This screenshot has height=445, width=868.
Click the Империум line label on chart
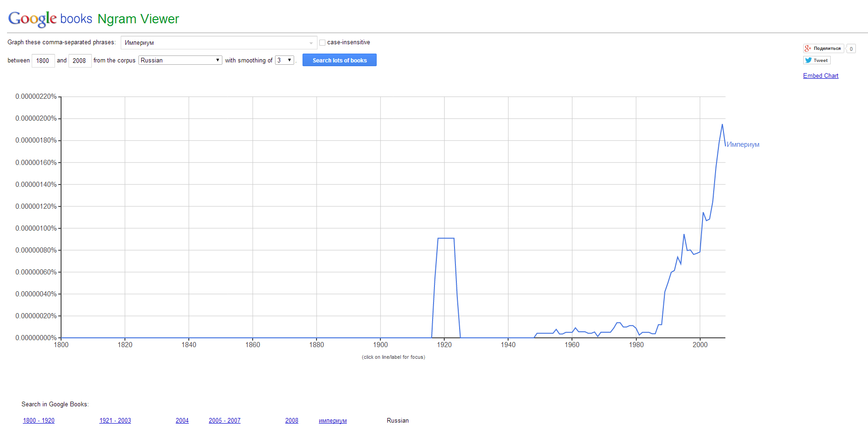pyautogui.click(x=743, y=144)
